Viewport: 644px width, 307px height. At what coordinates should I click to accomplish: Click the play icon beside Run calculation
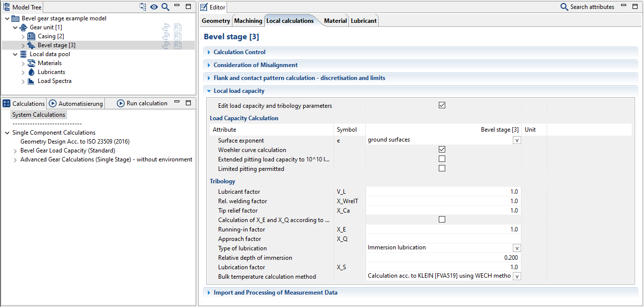(120, 103)
